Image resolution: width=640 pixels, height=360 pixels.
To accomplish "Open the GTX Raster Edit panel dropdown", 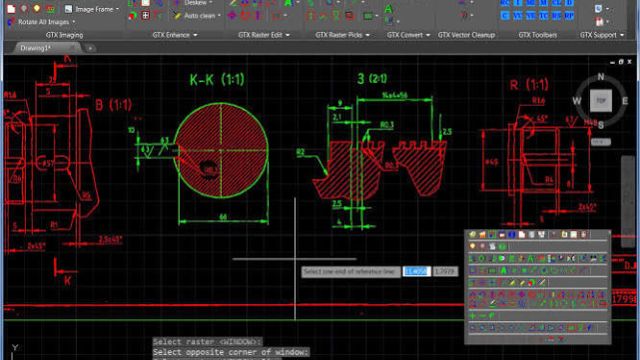I will (288, 35).
